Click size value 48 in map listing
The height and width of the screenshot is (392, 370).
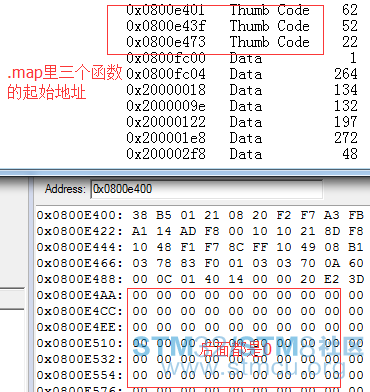click(350, 154)
